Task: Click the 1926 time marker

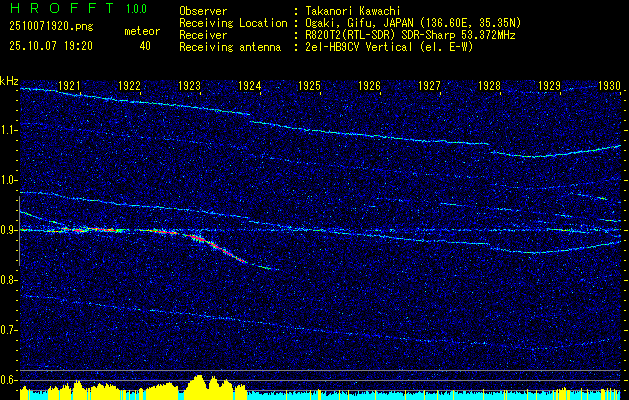Action: [369, 85]
